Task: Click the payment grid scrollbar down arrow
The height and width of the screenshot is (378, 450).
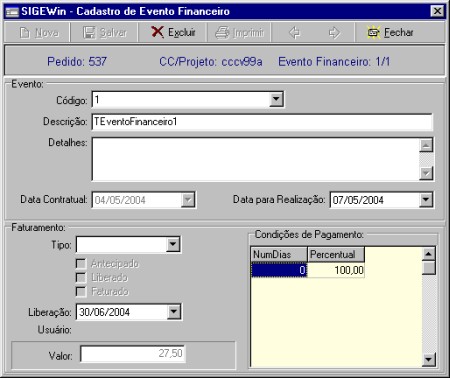Action: 429,360
